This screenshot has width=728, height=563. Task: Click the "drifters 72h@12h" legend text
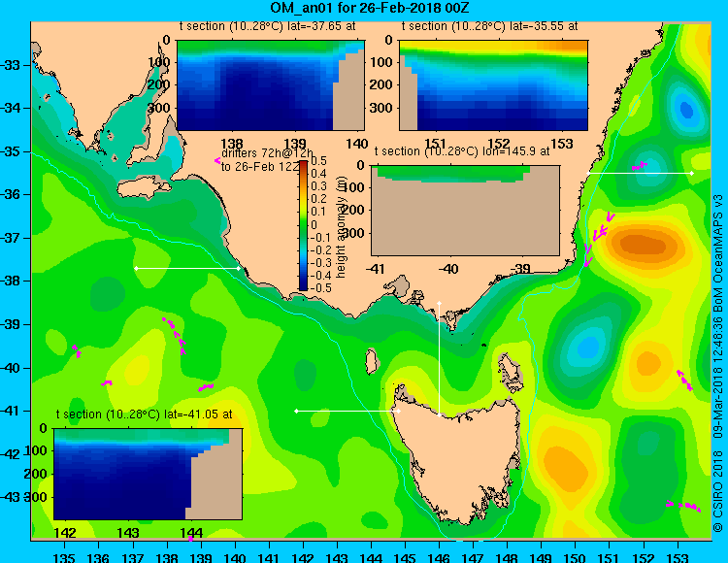pyautogui.click(x=268, y=153)
